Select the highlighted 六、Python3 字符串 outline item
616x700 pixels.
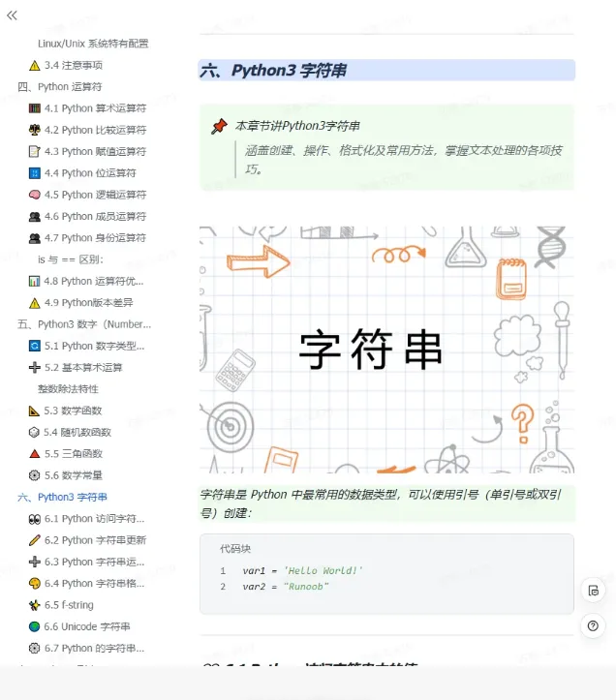click(x=62, y=497)
